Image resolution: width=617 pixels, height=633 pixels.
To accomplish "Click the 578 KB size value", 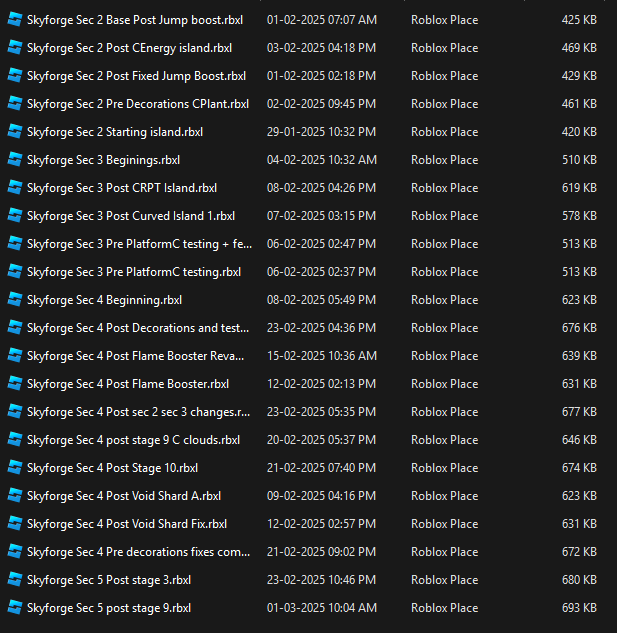I will pyautogui.click(x=579, y=216).
